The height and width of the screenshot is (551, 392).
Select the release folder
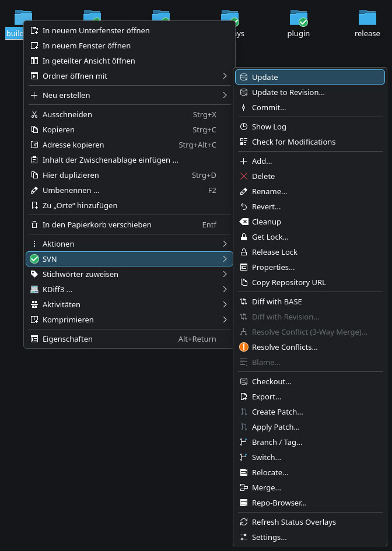[367, 23]
